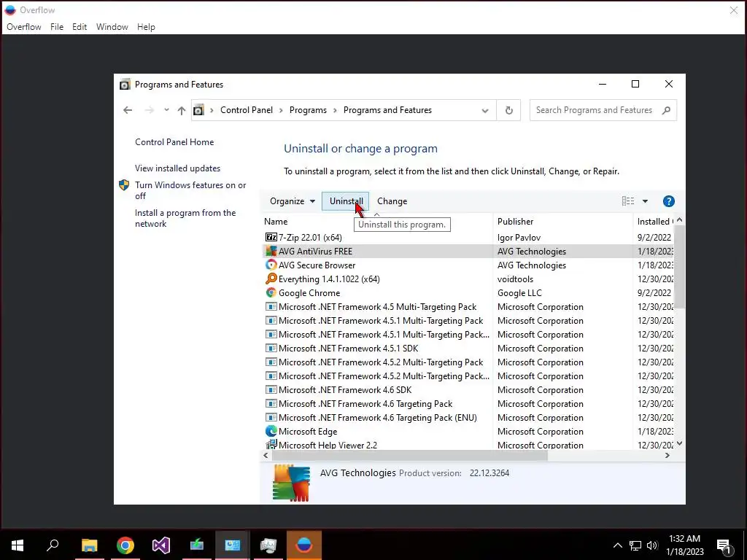The height and width of the screenshot is (560, 747).
Task: Show hidden tray icons chevron
Action: coord(617,545)
